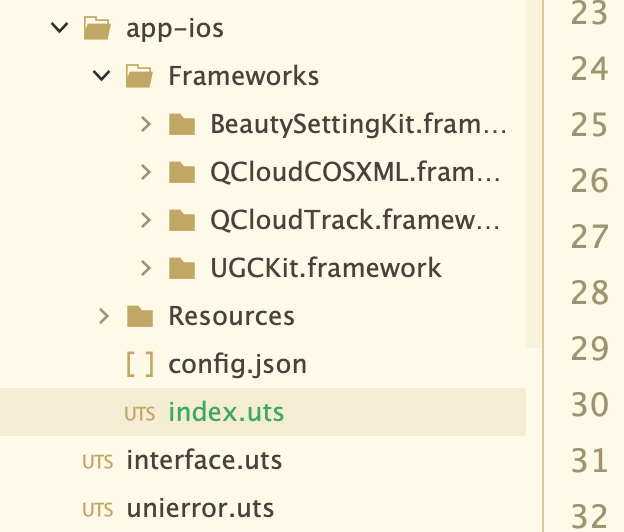This screenshot has width=624, height=532.
Task: Click the QCloudCOSXML folder icon
Action: (x=182, y=172)
